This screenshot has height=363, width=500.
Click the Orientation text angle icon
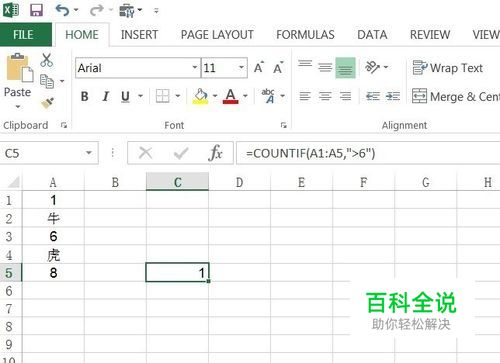(x=372, y=67)
